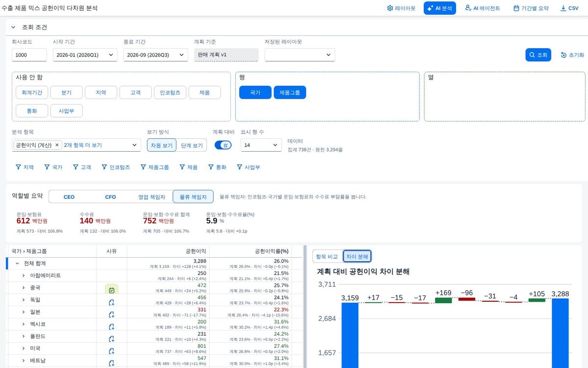This screenshot has height=368, width=588.
Task: Click the 계획 기준 판매 계획 v1 field
Action: click(226, 55)
